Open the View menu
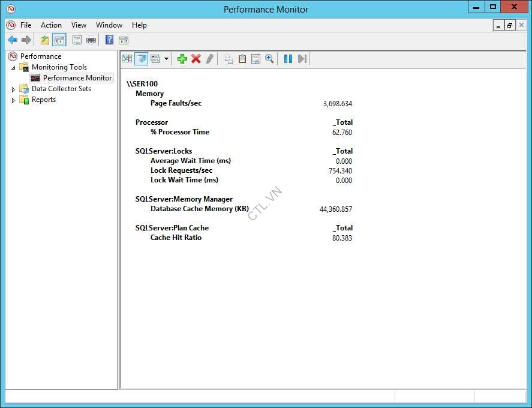 pyautogui.click(x=79, y=25)
